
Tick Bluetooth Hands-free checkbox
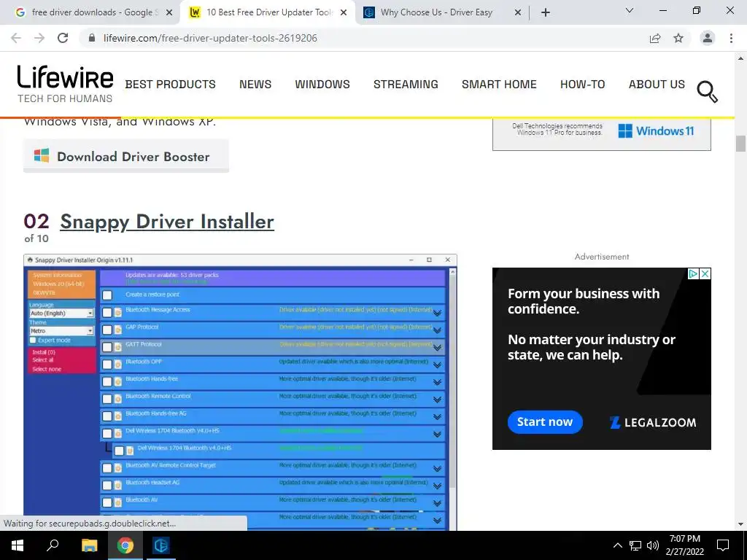[x=107, y=381]
